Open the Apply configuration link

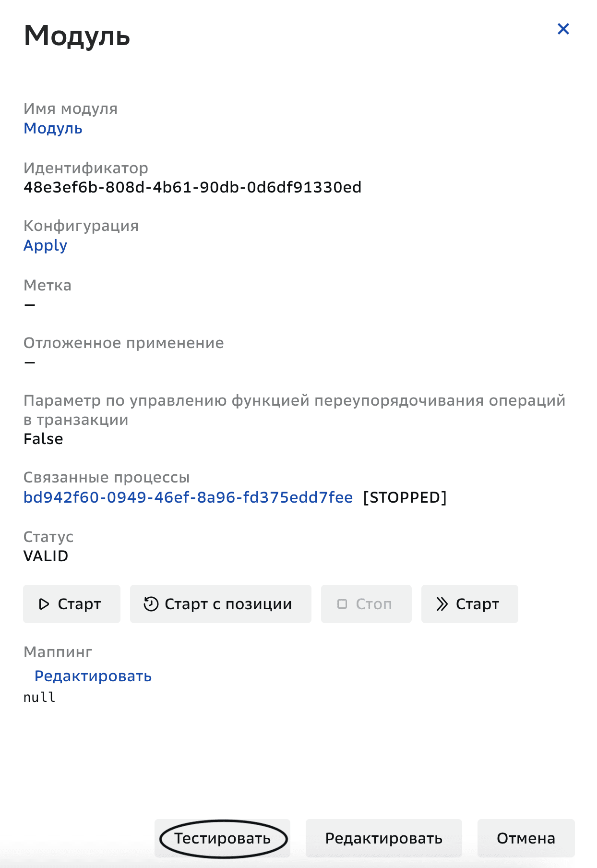click(x=45, y=245)
